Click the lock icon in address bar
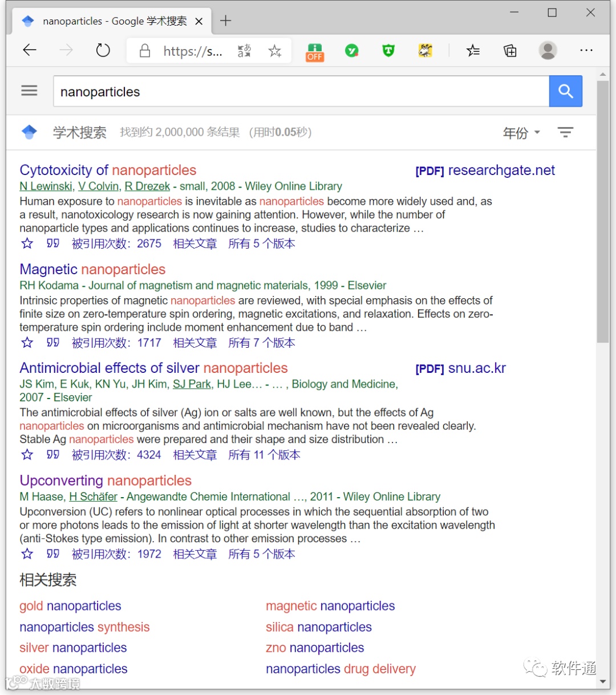 tap(145, 51)
